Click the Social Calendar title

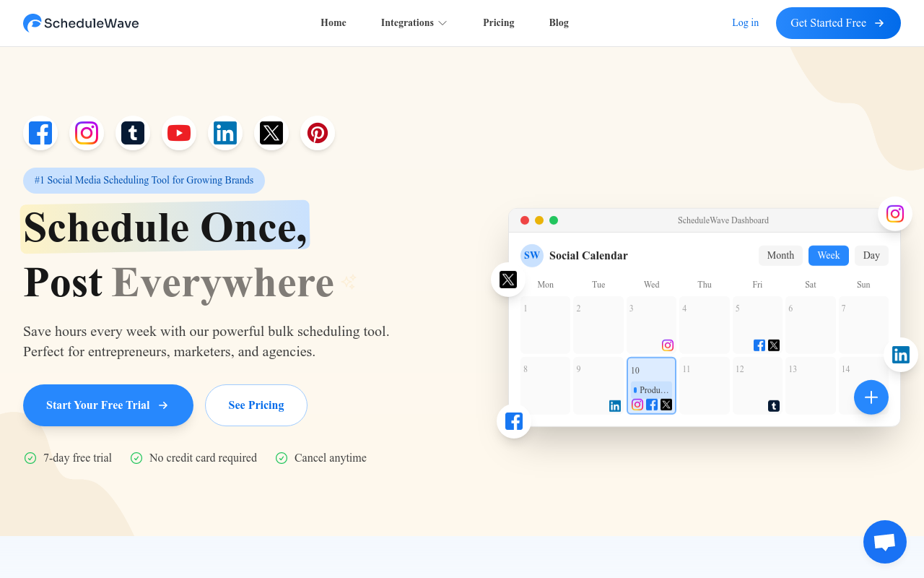point(588,256)
